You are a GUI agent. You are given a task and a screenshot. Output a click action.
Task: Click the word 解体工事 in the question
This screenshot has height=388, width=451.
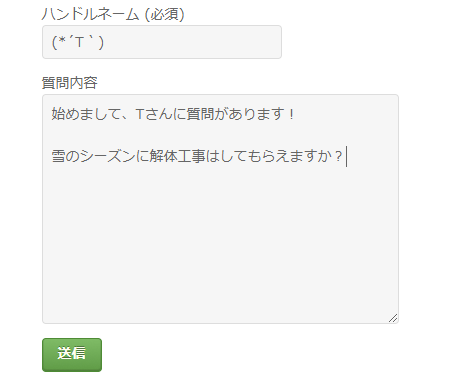[177, 156]
